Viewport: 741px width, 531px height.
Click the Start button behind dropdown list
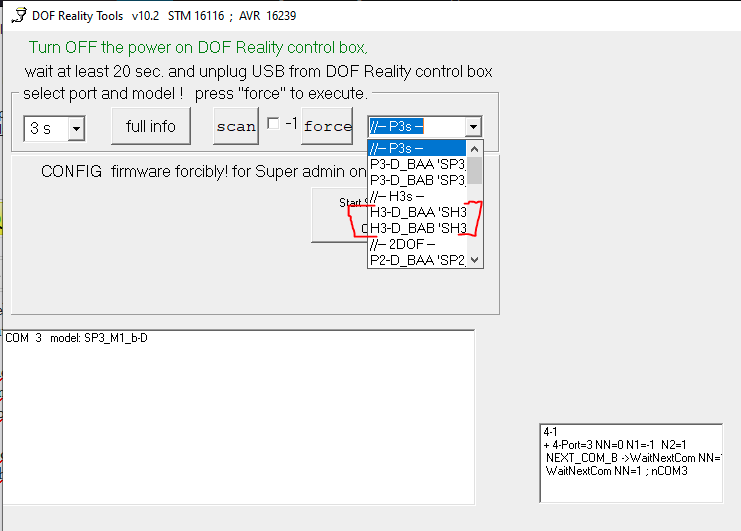pos(339,215)
